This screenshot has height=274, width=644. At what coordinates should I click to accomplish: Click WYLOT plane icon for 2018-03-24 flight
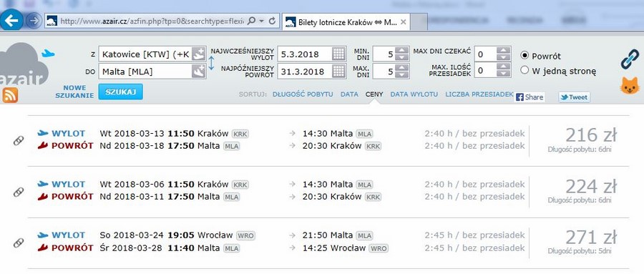[x=43, y=235]
